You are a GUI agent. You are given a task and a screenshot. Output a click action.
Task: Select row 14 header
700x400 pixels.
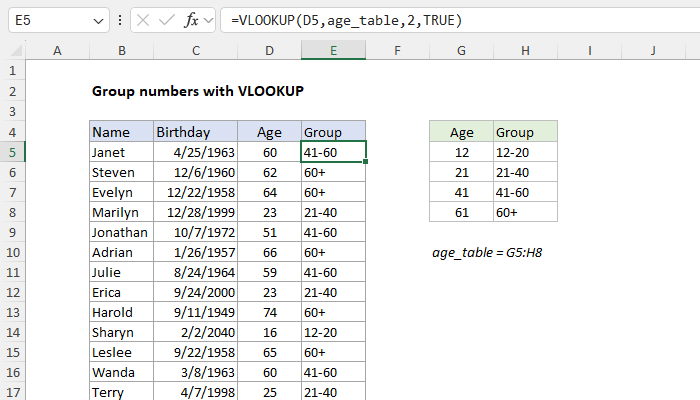point(12,332)
